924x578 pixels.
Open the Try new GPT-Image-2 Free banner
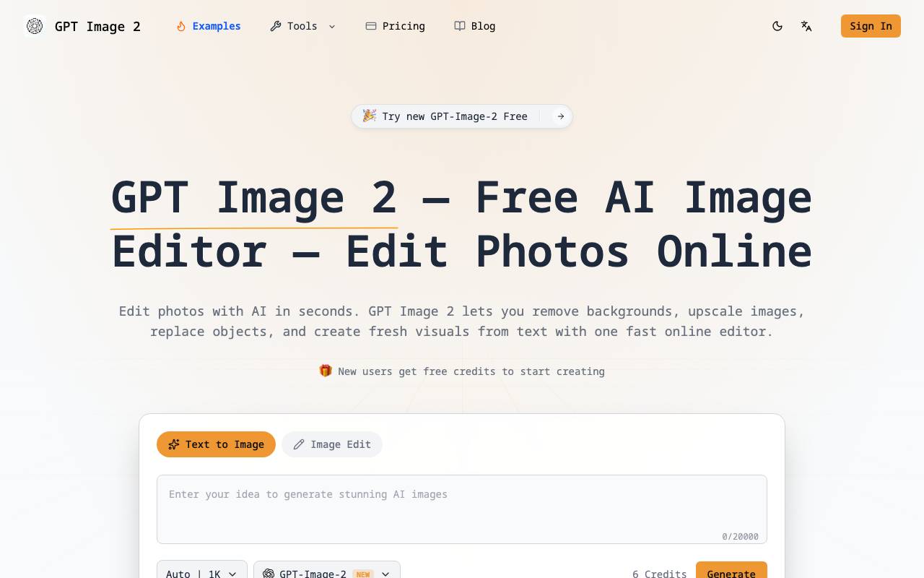point(462,116)
